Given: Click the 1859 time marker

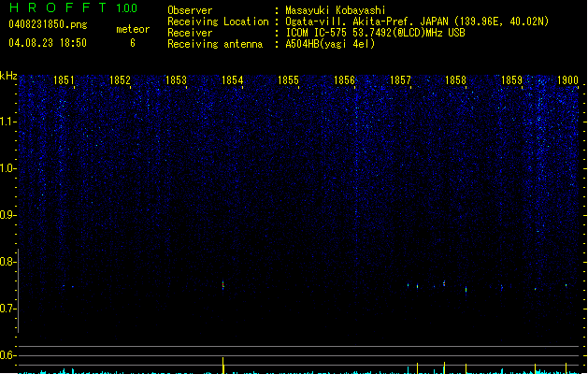Looking at the screenshot, I should pyautogui.click(x=511, y=80).
